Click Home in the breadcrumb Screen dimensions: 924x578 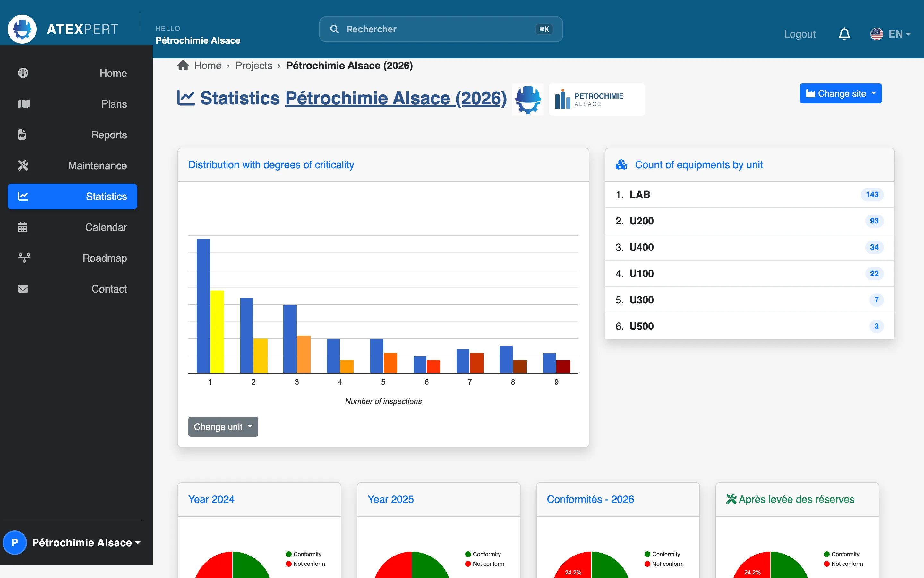[x=208, y=66]
